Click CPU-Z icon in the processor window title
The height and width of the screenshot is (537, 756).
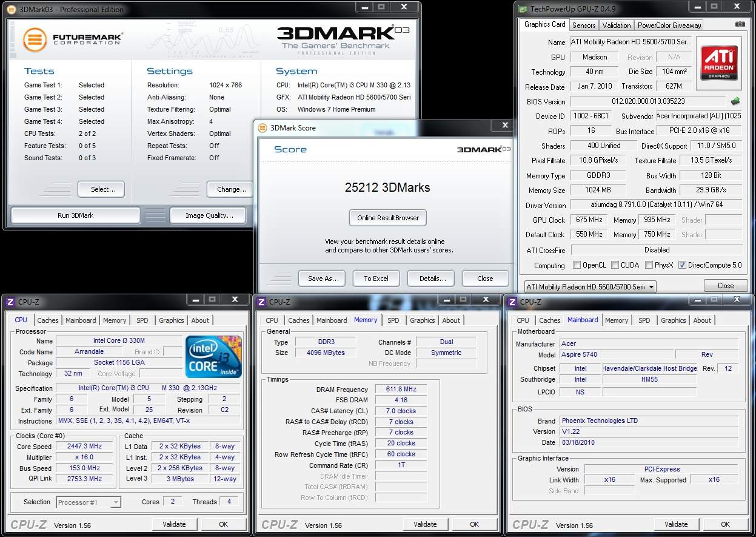10,302
